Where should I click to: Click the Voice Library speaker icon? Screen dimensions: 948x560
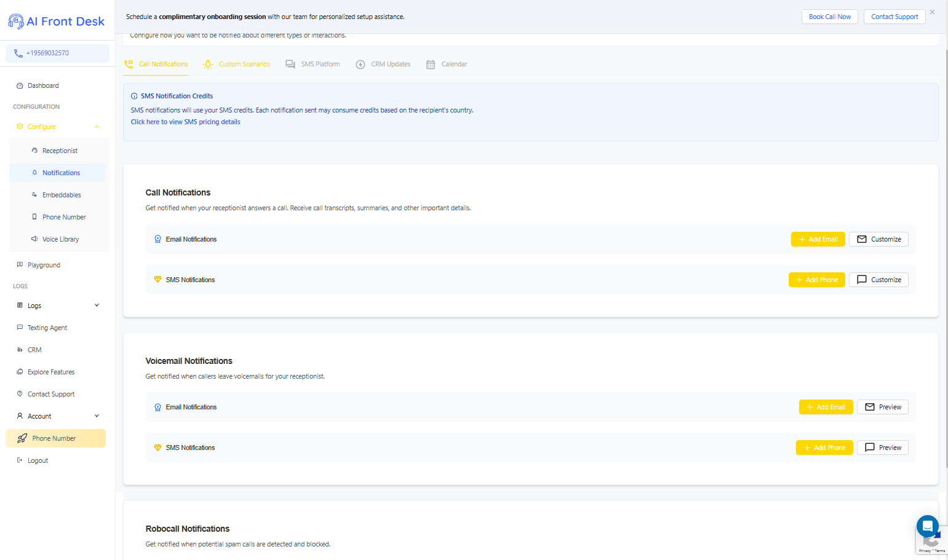coord(34,239)
